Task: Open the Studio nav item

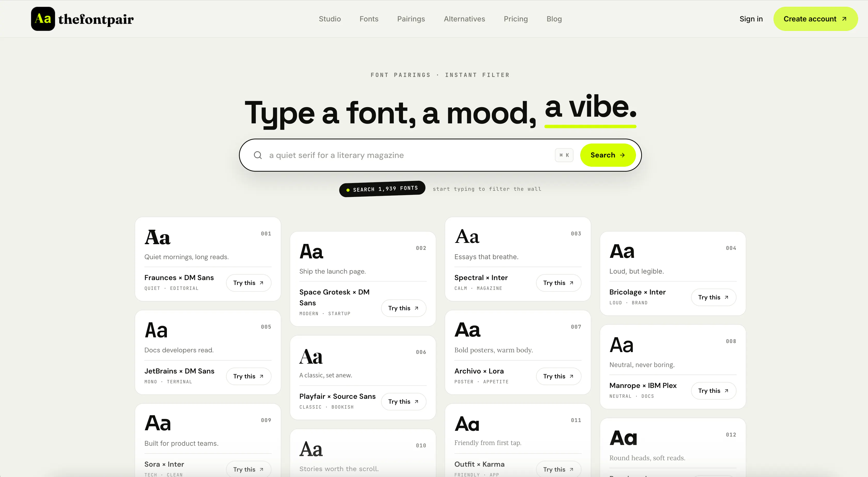Action: (330, 19)
